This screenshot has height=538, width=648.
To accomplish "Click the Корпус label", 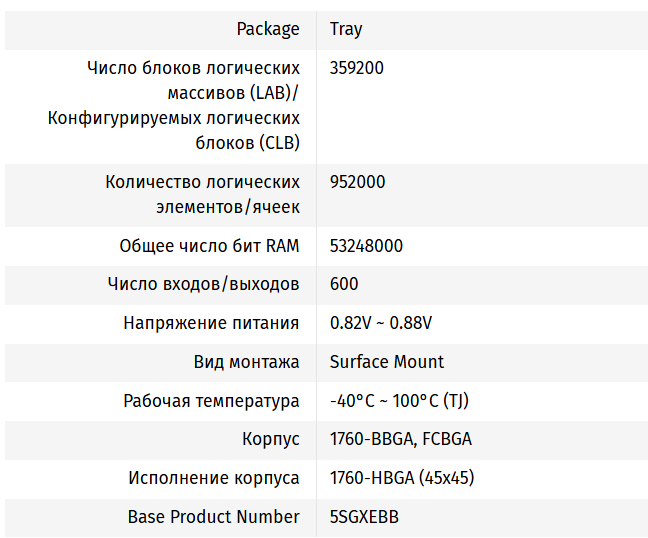I will coord(270,439).
